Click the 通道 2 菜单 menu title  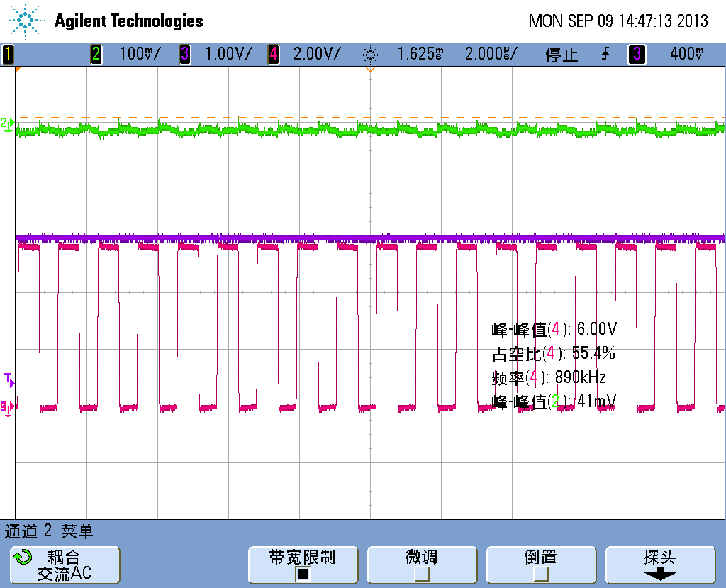coord(49,531)
